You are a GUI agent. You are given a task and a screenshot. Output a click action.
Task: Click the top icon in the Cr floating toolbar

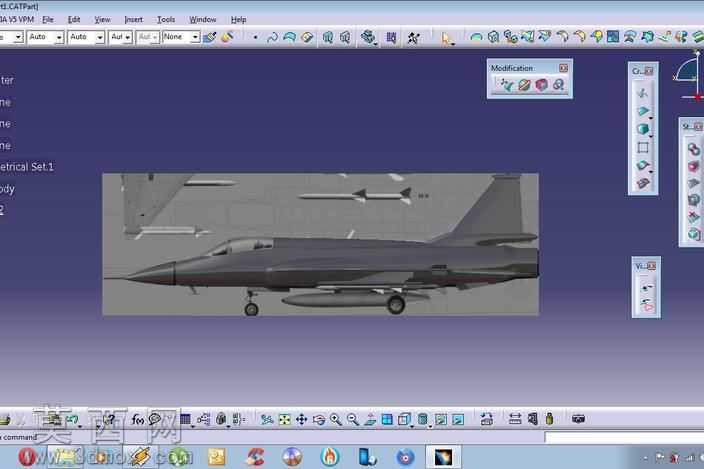[x=642, y=93]
